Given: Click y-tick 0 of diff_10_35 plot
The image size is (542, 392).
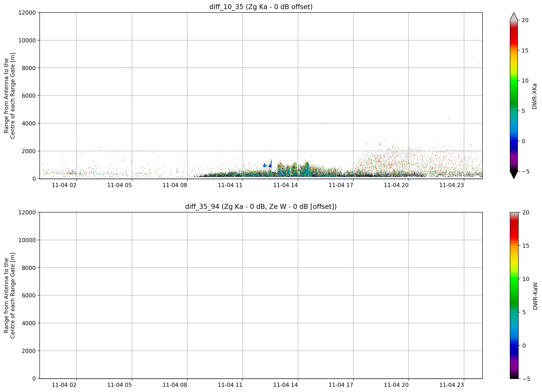Looking at the screenshot, I should point(34,179).
